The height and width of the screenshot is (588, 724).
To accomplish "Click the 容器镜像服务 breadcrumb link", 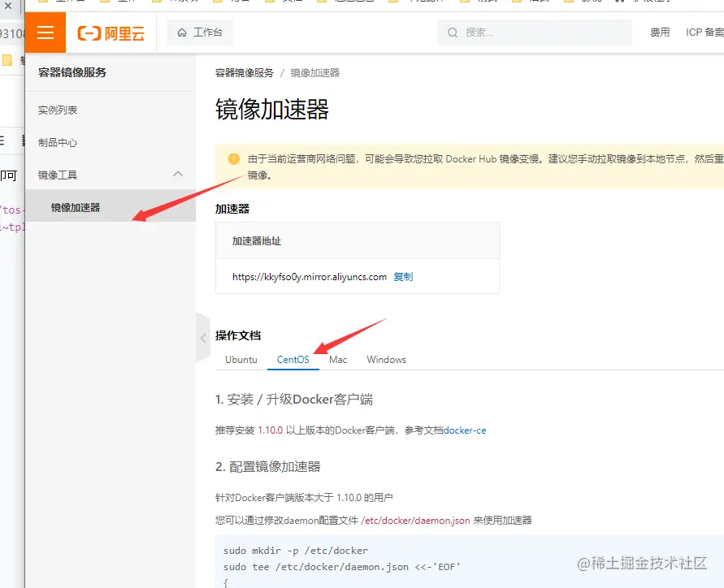I will (x=245, y=73).
